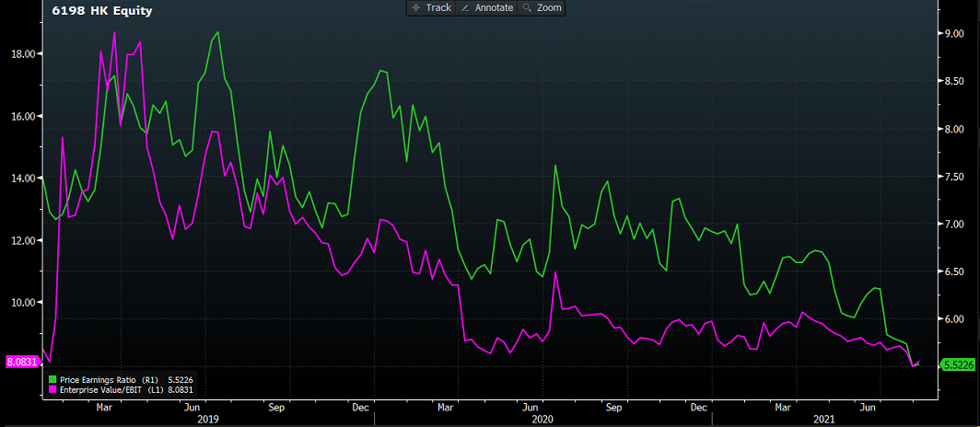Activate the Track crosshair tool

[430, 7]
